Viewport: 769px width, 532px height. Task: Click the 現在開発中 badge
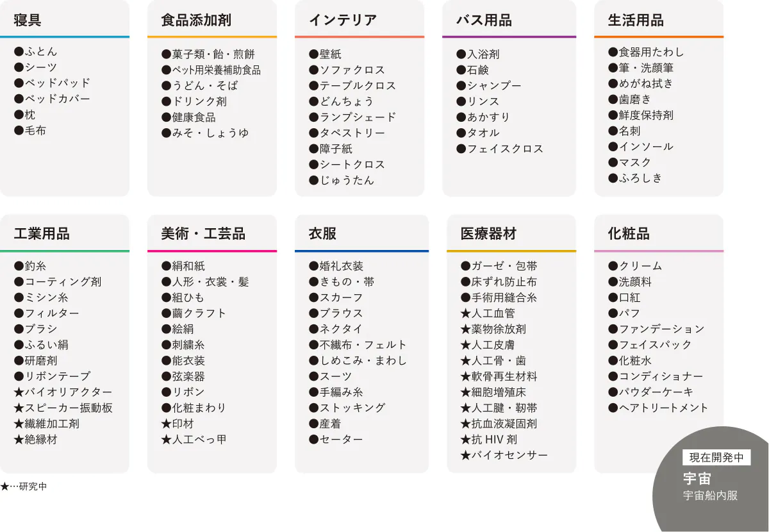[x=716, y=458]
